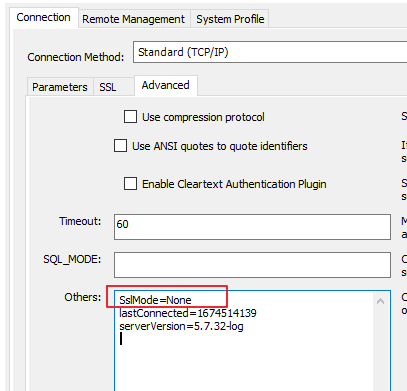
Task: Check Enable Cleartext Authentication Plugin box
Action: [x=130, y=184]
